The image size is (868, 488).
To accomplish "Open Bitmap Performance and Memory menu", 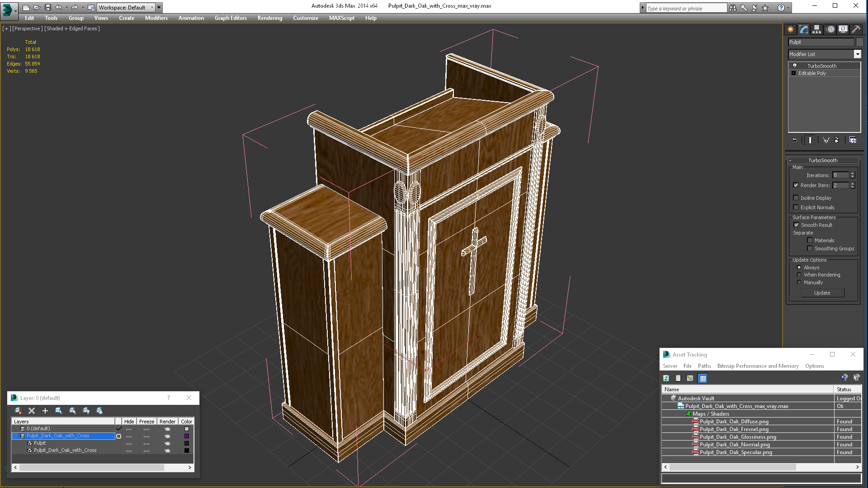I will (x=758, y=366).
